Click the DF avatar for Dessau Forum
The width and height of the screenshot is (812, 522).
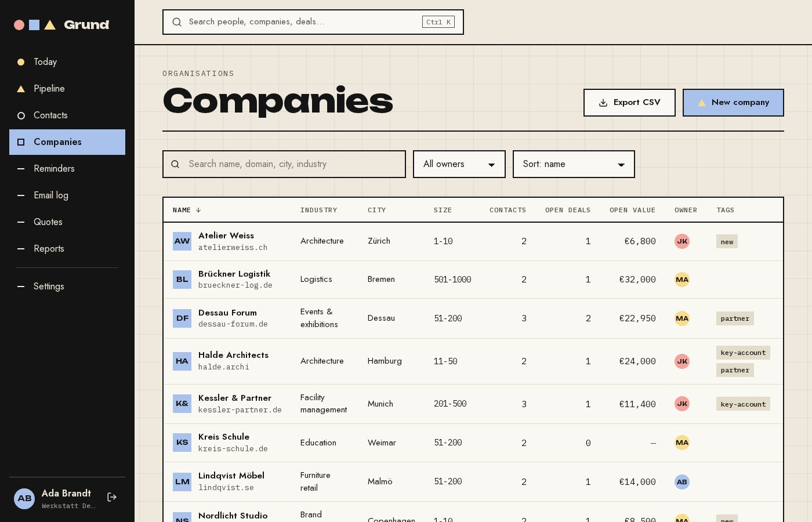[x=182, y=318]
